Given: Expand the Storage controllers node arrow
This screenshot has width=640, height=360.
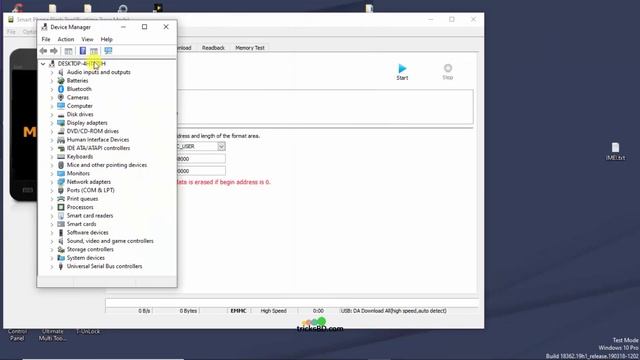Looking at the screenshot, I should [x=52, y=249].
